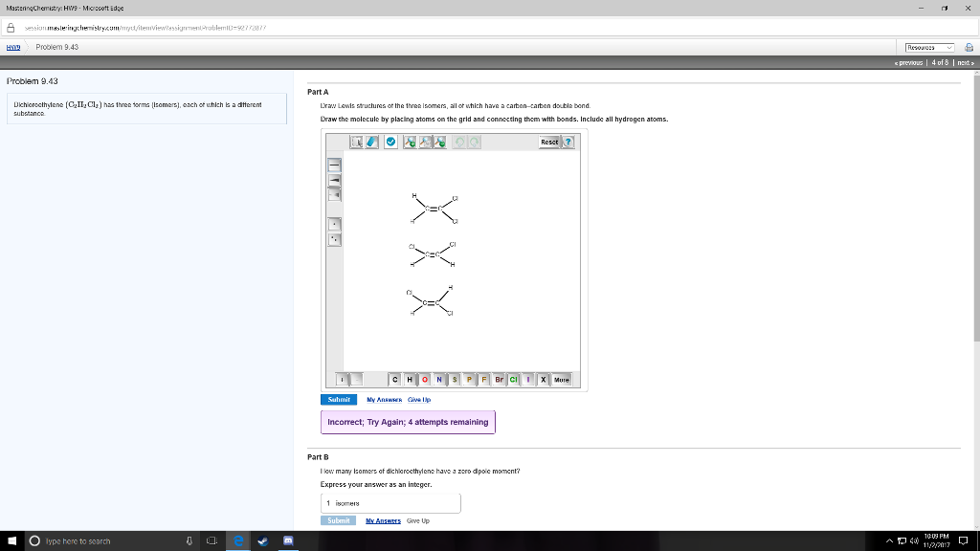Screen dimensions: 980x551
Task: Undo the last drawing action
Action: [458, 142]
